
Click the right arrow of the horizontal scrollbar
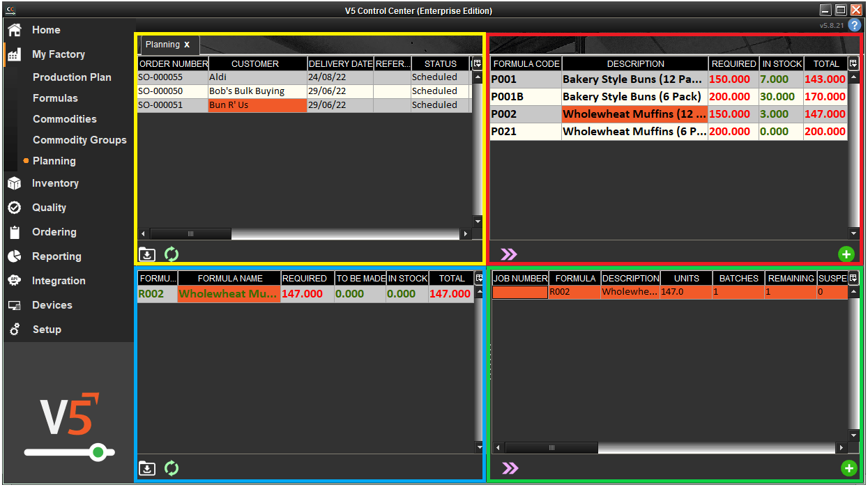pos(466,234)
